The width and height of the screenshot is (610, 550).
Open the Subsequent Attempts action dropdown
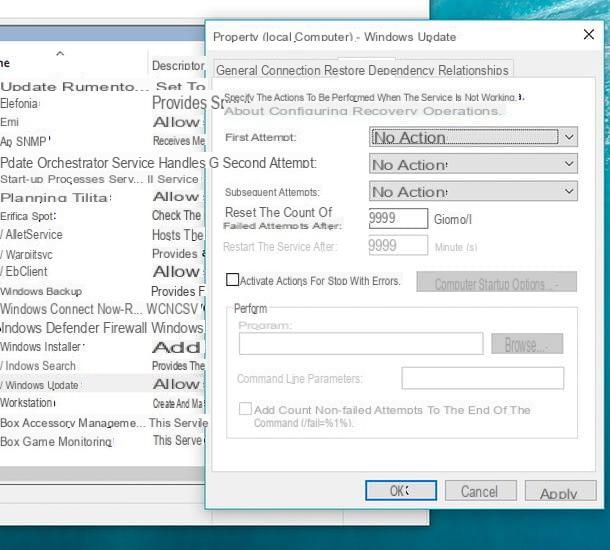point(473,191)
